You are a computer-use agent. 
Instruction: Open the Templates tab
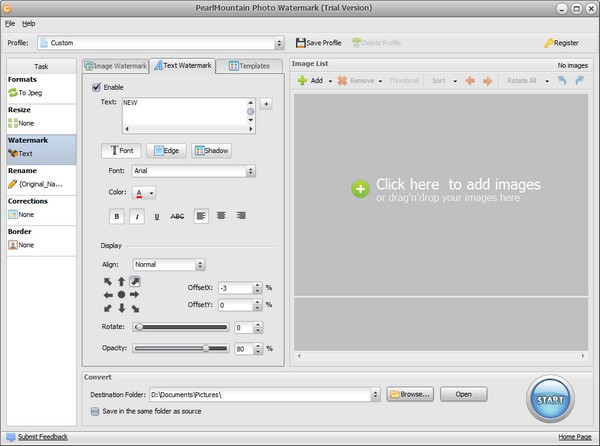click(249, 66)
